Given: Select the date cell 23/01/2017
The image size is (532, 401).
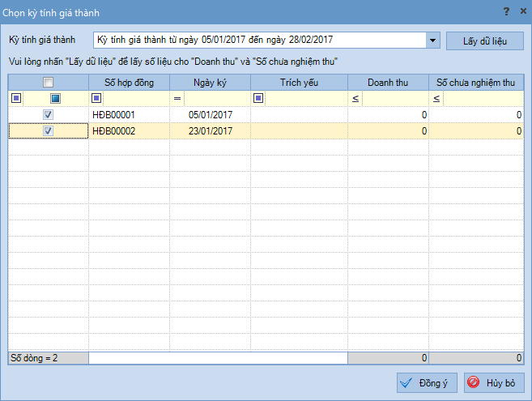Looking at the screenshot, I should [x=210, y=131].
